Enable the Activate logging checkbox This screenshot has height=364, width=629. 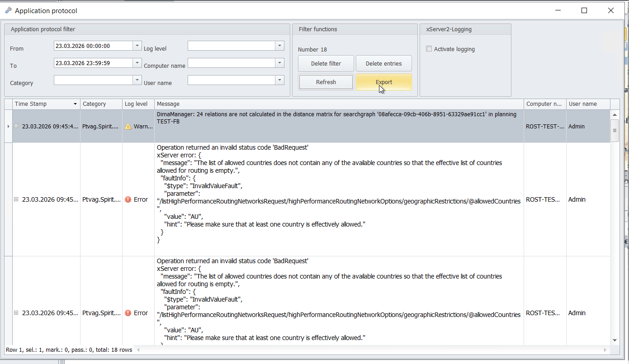click(429, 49)
